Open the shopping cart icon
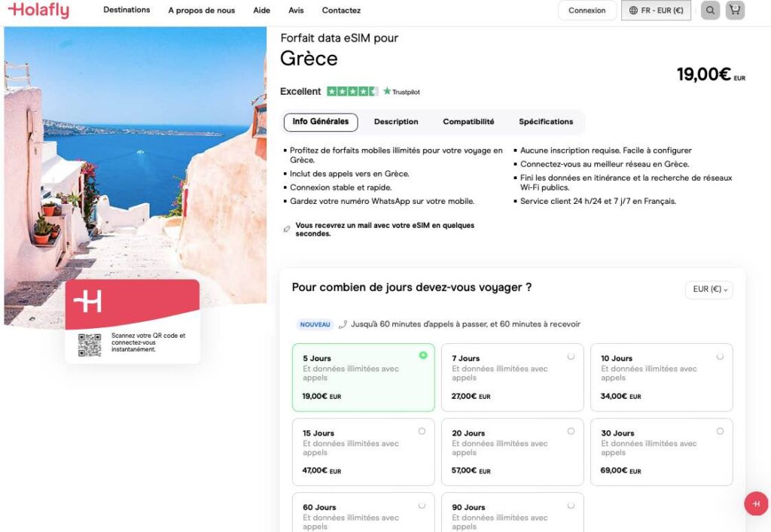This screenshot has height=532, width=771. click(735, 11)
